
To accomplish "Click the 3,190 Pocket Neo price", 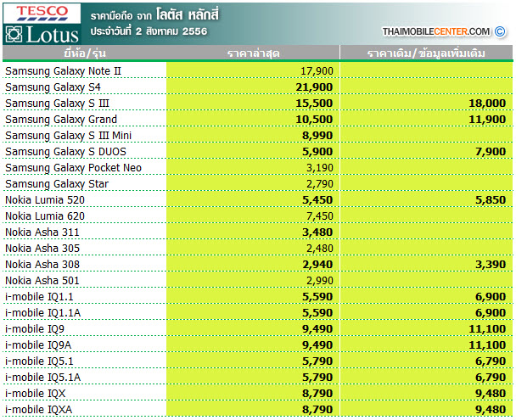I will 320,168.
